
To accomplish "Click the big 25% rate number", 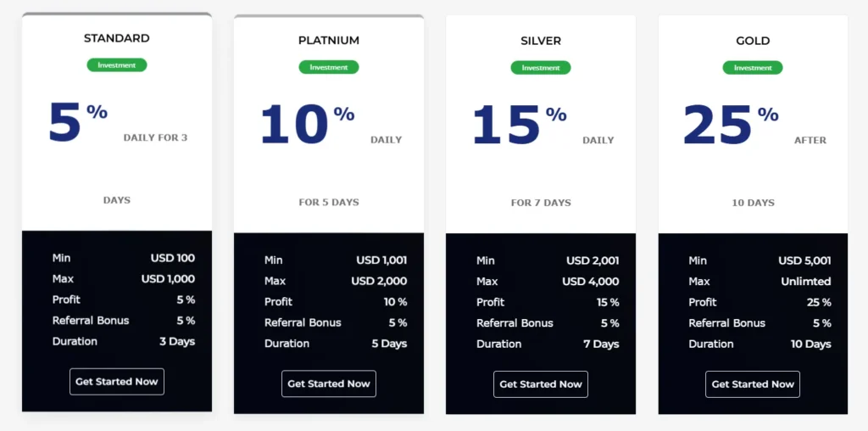I will tap(730, 124).
